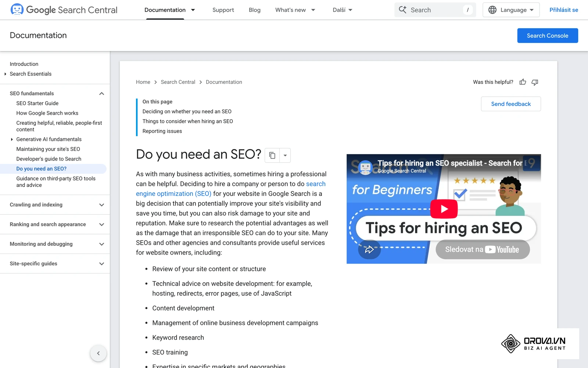588x368 pixels.
Task: Click the thumbs down not helpful icon
Action: pos(535,82)
